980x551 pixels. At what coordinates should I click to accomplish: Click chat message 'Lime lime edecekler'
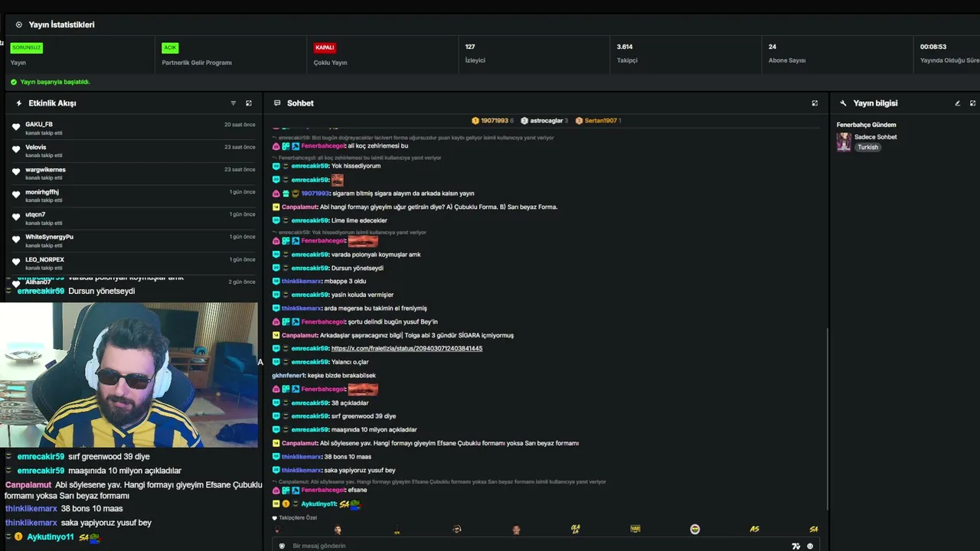click(x=359, y=220)
